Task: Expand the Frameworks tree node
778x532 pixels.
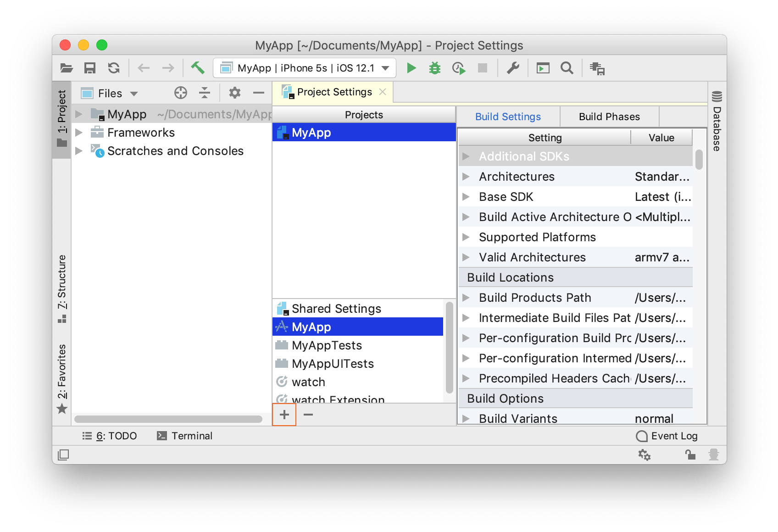Action: click(78, 133)
